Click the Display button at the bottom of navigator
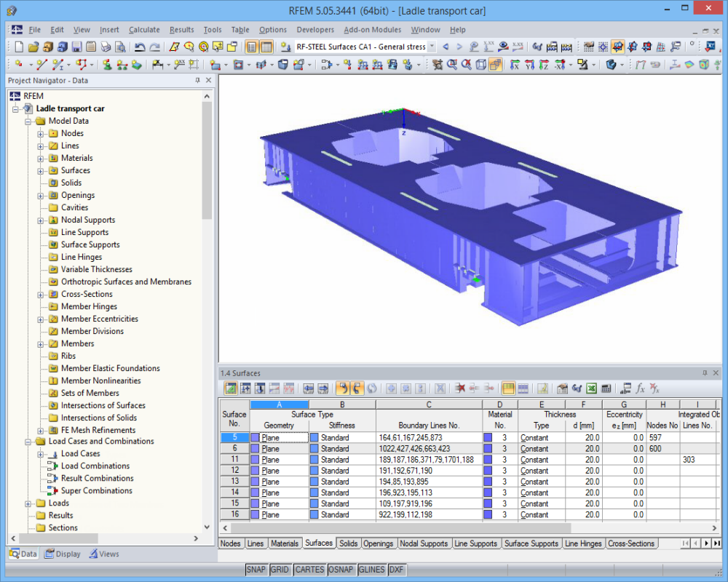Image resolution: width=728 pixels, height=582 pixels. (63, 554)
